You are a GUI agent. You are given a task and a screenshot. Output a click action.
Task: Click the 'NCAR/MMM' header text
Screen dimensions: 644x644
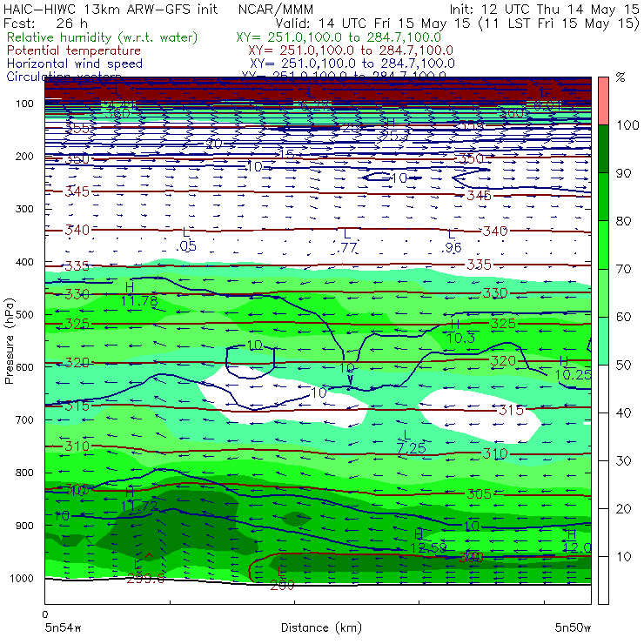tap(276, 9)
